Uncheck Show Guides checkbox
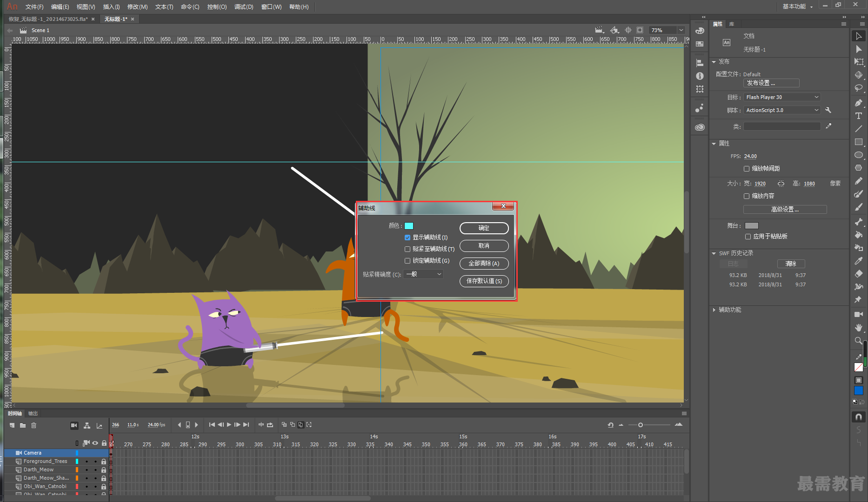 coord(407,238)
